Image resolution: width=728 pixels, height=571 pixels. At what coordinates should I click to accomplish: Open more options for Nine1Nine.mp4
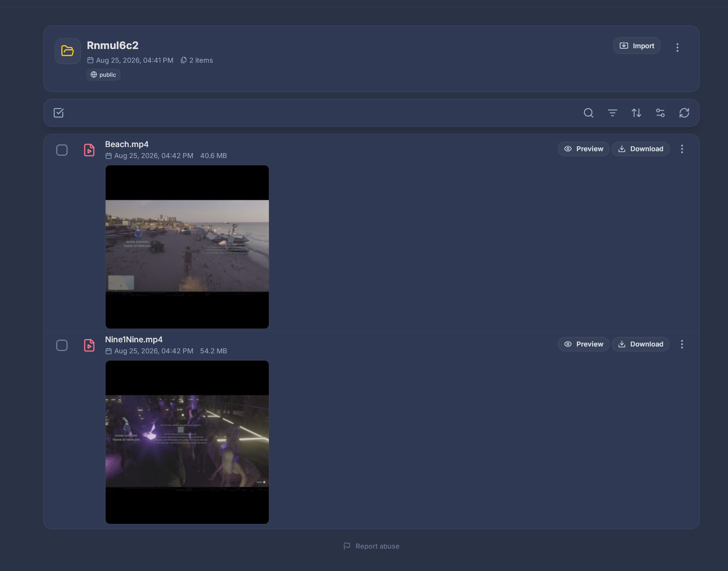(682, 344)
